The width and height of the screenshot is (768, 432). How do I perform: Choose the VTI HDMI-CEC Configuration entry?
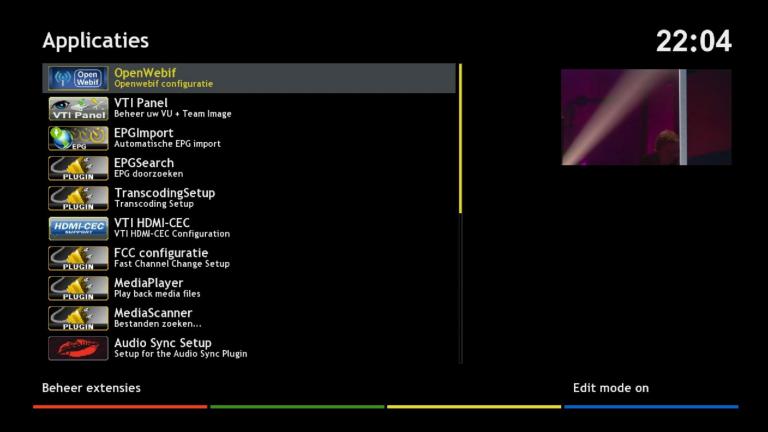[x=171, y=228]
